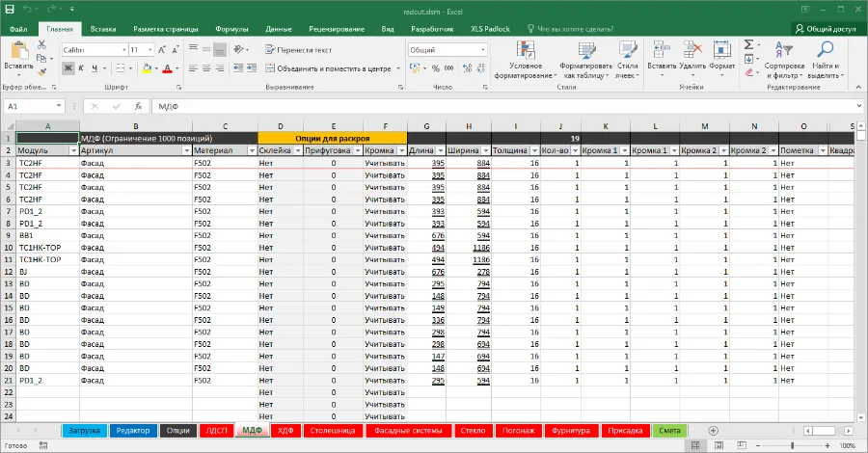This screenshot has width=868, height=453.
Task: Toggle bold formatting (Ж)
Action: tap(68, 68)
